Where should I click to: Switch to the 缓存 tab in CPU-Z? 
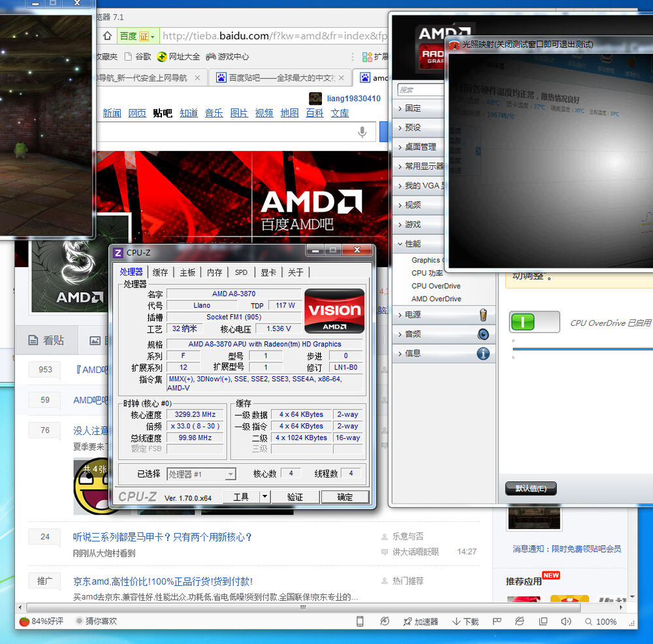[161, 272]
